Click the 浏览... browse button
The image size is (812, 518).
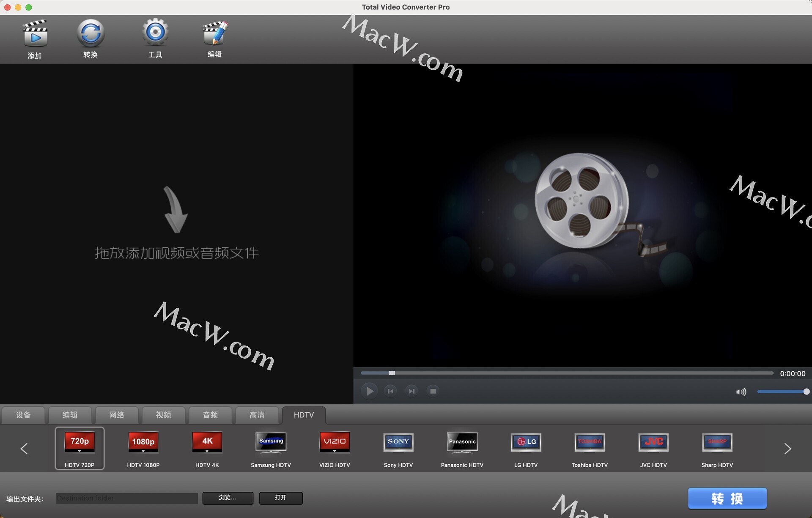(228, 498)
